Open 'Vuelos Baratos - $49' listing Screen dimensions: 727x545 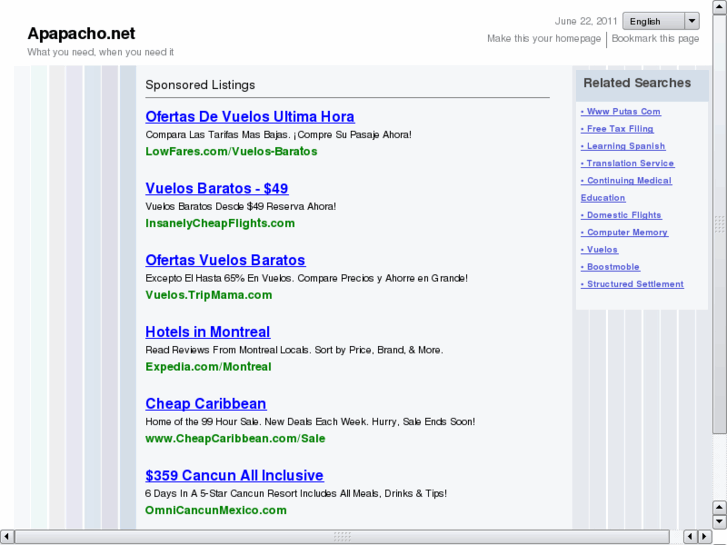coord(217,188)
